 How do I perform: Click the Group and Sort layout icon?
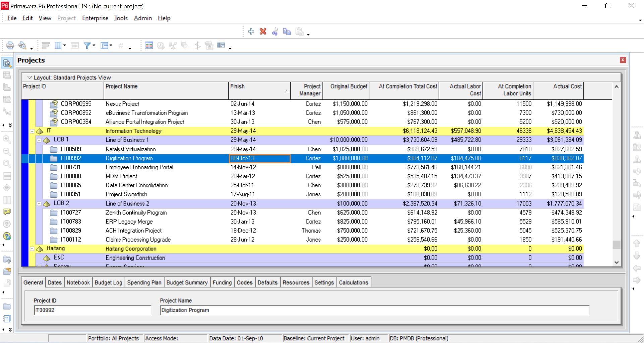105,45
